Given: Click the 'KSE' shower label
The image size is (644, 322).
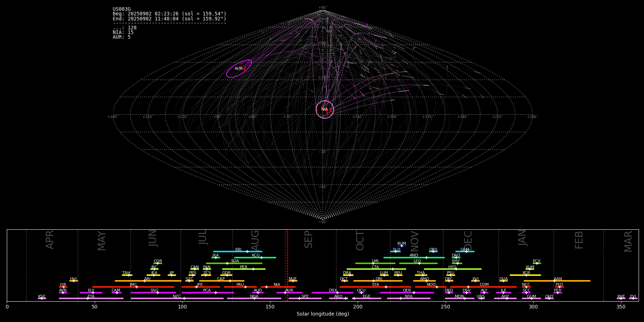Looking at the screenshot, I should point(42,297).
